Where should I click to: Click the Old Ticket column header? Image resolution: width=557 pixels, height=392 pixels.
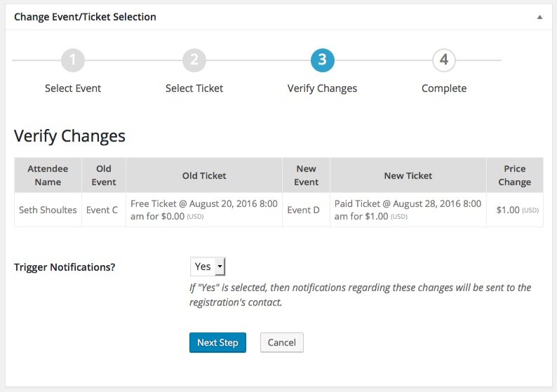point(204,175)
